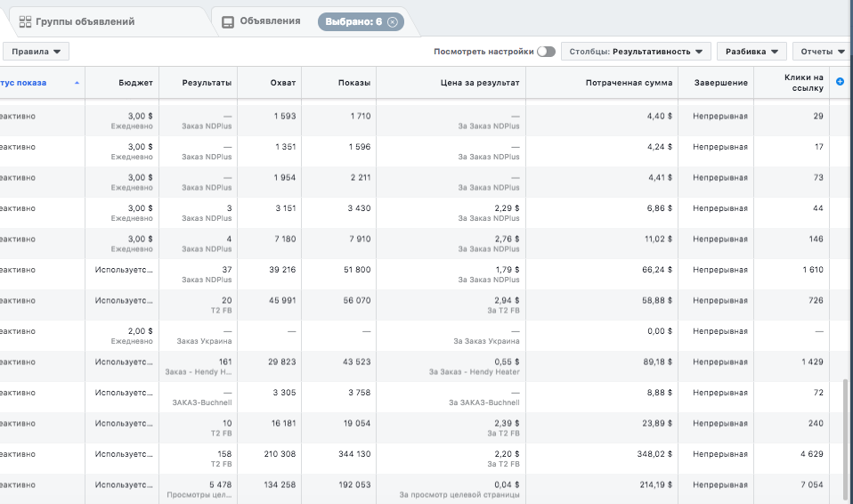This screenshot has height=504, width=853.
Task: Click link clicks value 4 629
Action: [x=812, y=454]
